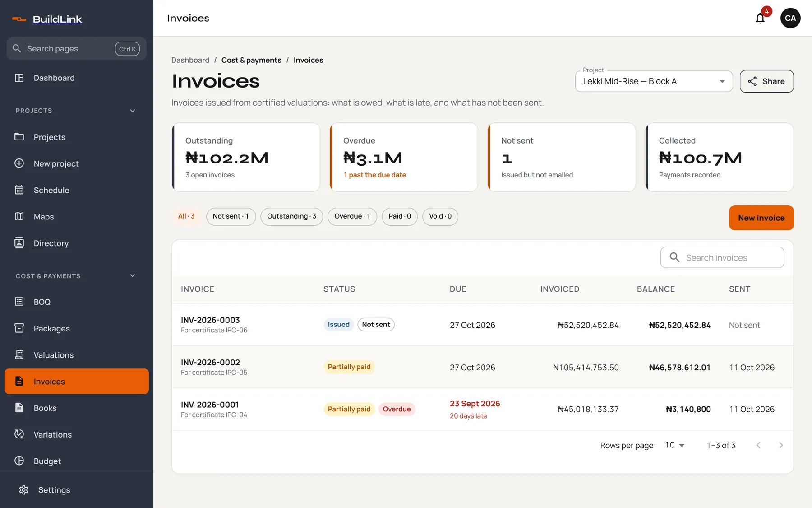Open Dashboard breadcrumb link
812x508 pixels.
pos(190,60)
